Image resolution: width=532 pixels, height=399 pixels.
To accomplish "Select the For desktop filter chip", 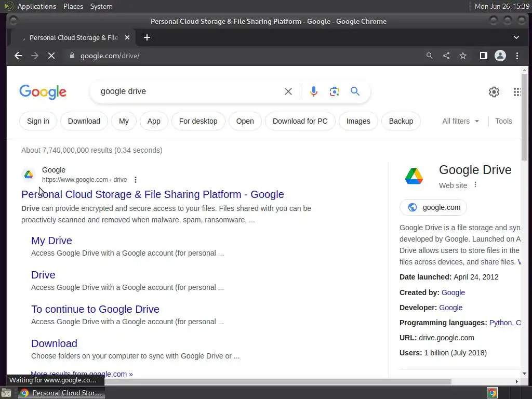I will point(198,121).
